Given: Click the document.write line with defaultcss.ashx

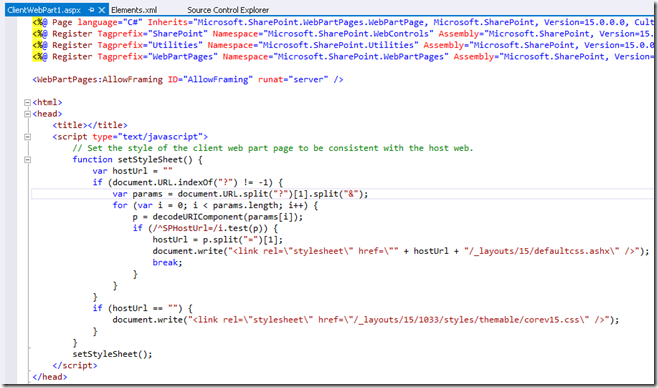Looking at the screenshot, I should (x=401, y=251).
